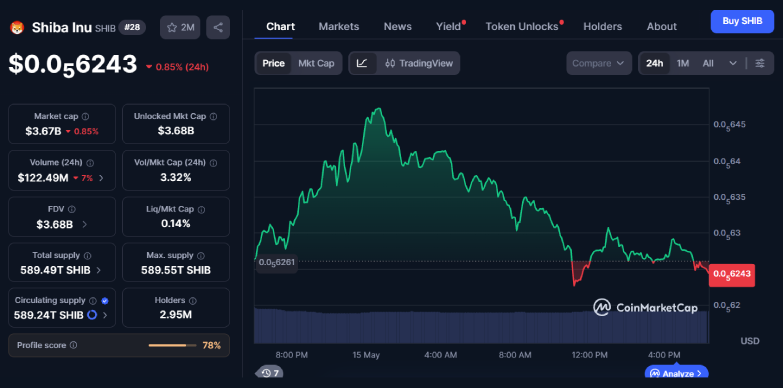
Task: Add SHIB to watchlist with star icon
Action: (180, 27)
